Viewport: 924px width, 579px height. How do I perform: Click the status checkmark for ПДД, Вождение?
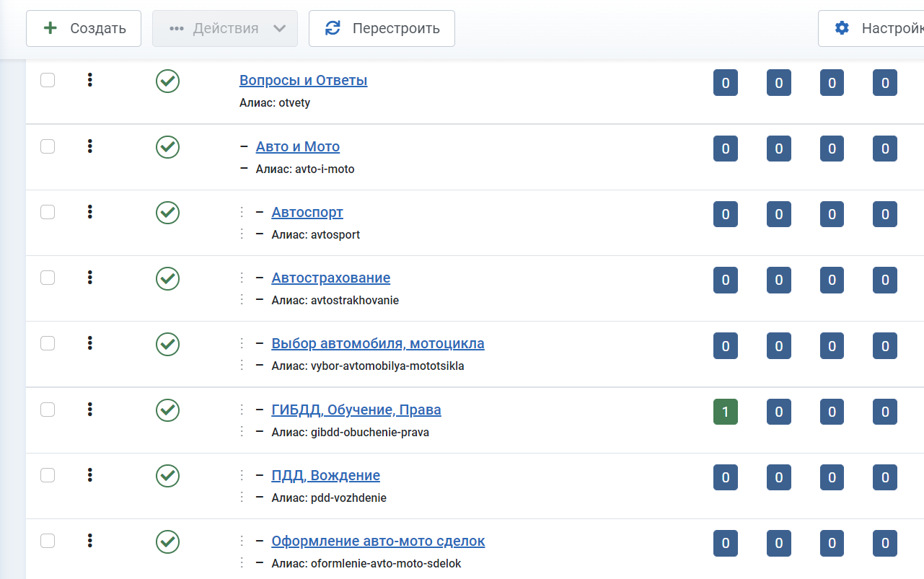pyautogui.click(x=167, y=476)
